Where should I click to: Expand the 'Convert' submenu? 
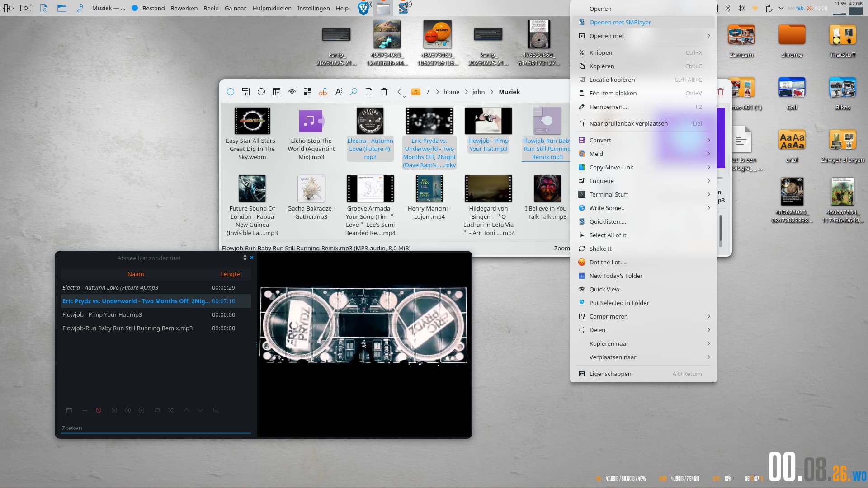click(x=643, y=140)
